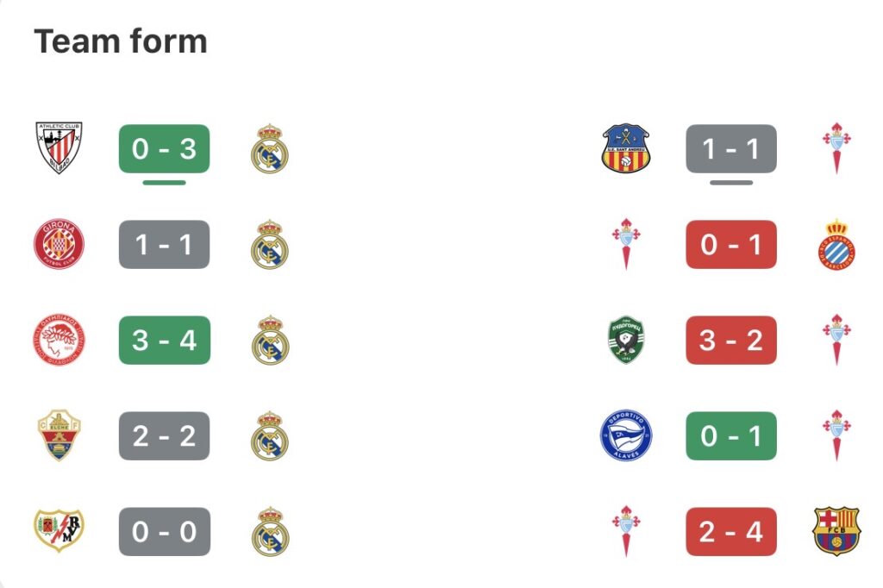
Task: Open the red 3 - 2 Ludogorets result
Action: pyautogui.click(x=731, y=340)
